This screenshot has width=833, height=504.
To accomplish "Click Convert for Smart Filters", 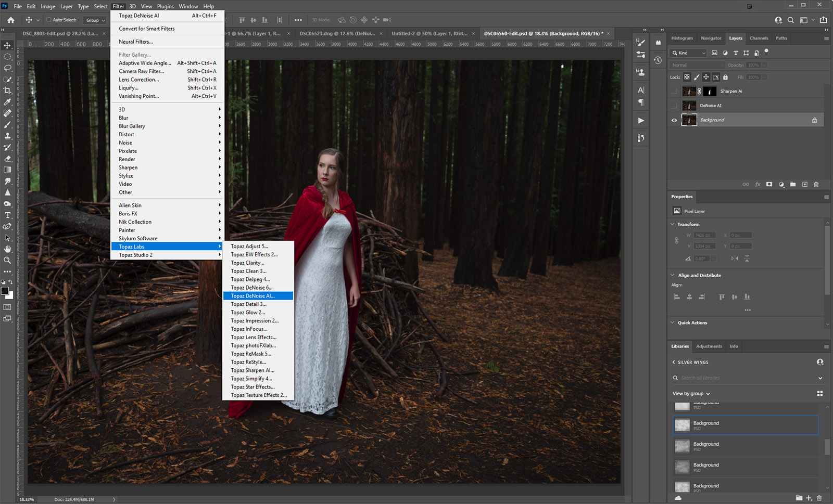I will [x=146, y=29].
